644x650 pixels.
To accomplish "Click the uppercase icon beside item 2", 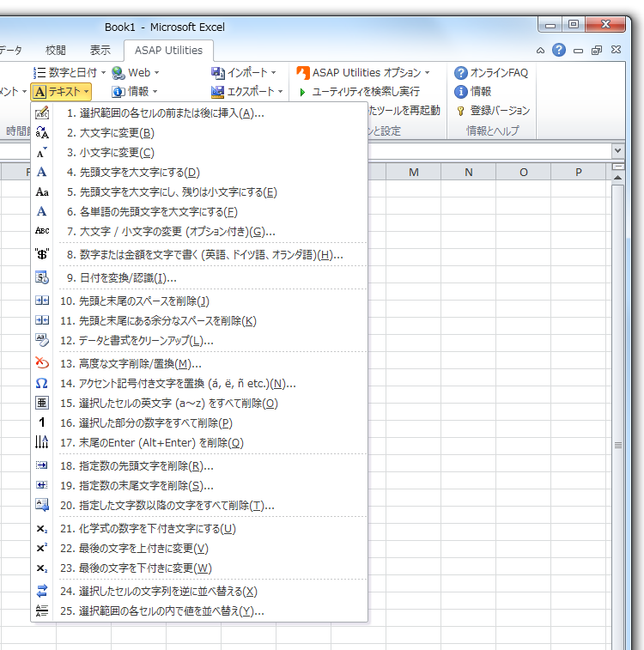I will coord(42,132).
